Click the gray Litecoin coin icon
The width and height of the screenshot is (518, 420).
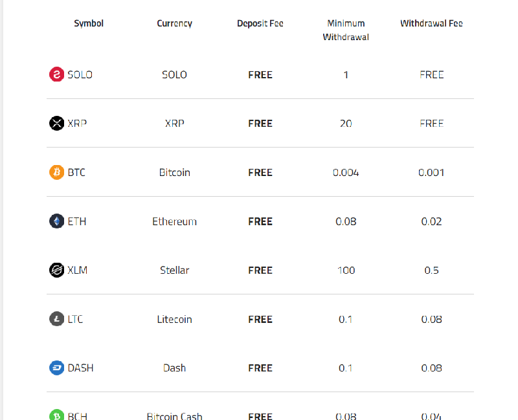click(56, 318)
